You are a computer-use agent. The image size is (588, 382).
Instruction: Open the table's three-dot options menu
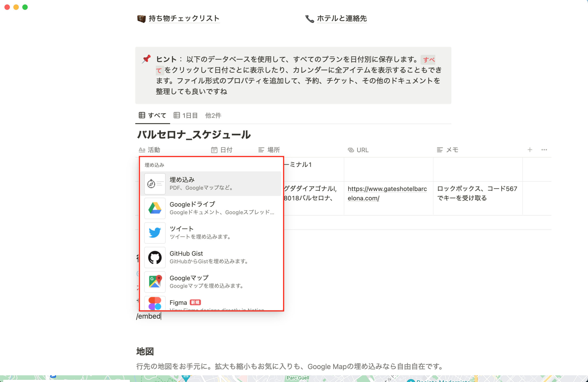point(544,150)
